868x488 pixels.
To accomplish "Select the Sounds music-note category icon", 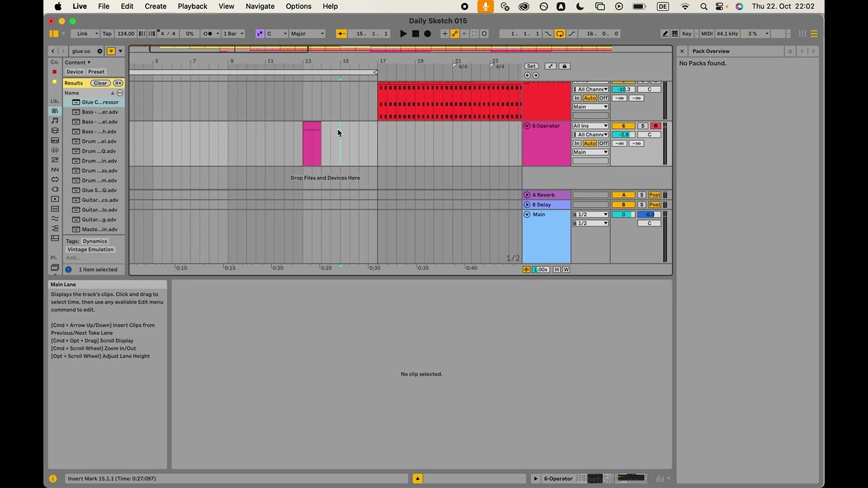I will click(55, 121).
